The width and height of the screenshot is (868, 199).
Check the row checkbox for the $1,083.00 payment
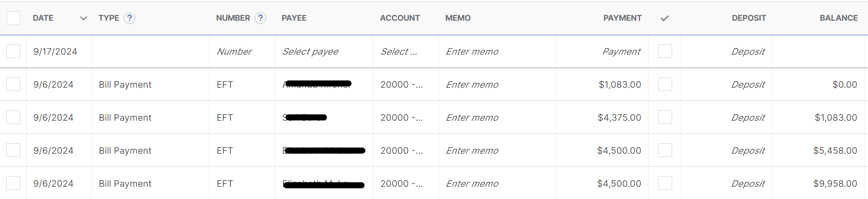click(x=13, y=84)
